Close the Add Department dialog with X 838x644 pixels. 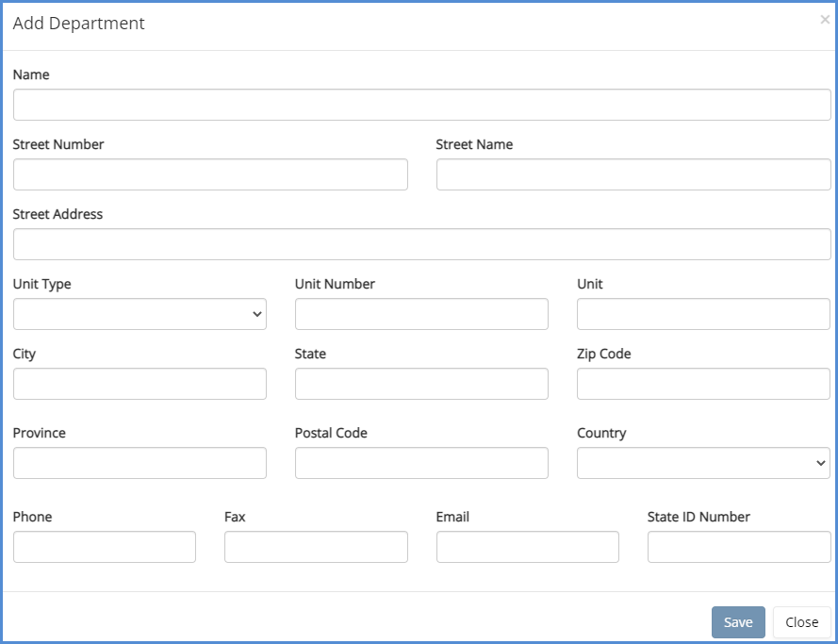[825, 20]
